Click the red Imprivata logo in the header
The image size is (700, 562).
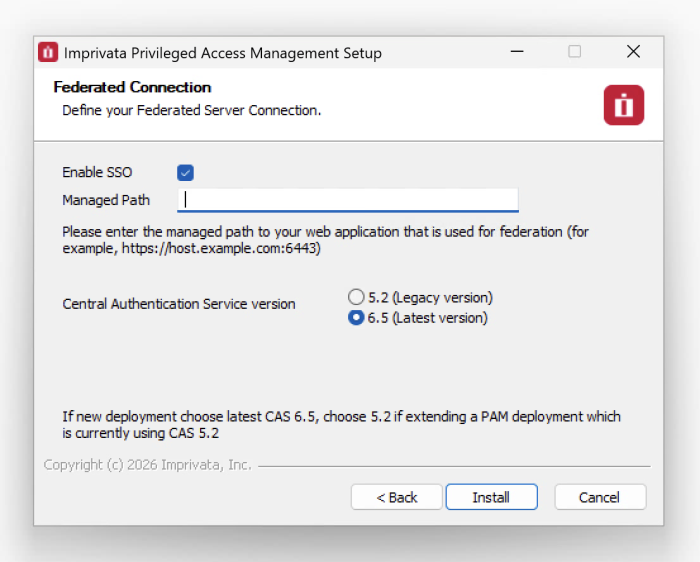pos(623,105)
